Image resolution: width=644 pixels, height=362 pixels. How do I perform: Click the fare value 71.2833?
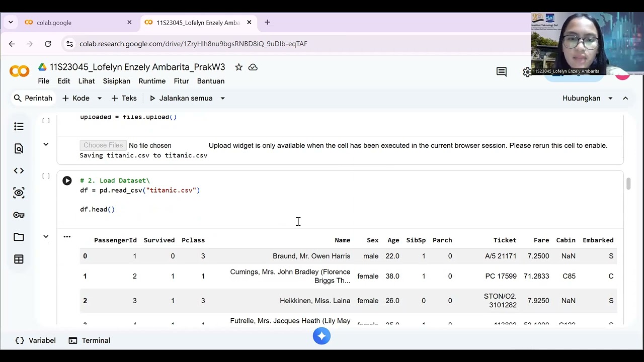[536, 276]
